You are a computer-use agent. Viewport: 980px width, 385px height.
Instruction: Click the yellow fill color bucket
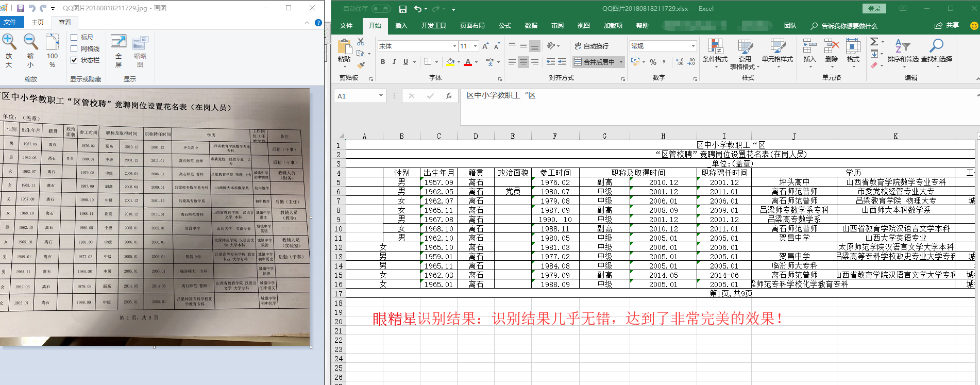(x=450, y=62)
